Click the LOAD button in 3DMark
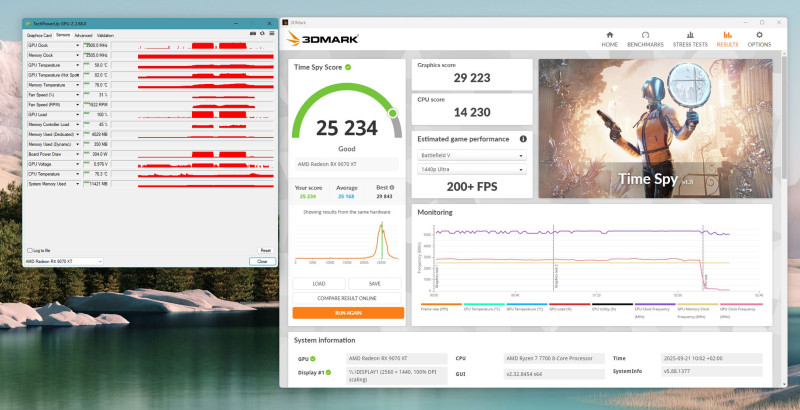Screen dimensions: 800x410 point(319,284)
